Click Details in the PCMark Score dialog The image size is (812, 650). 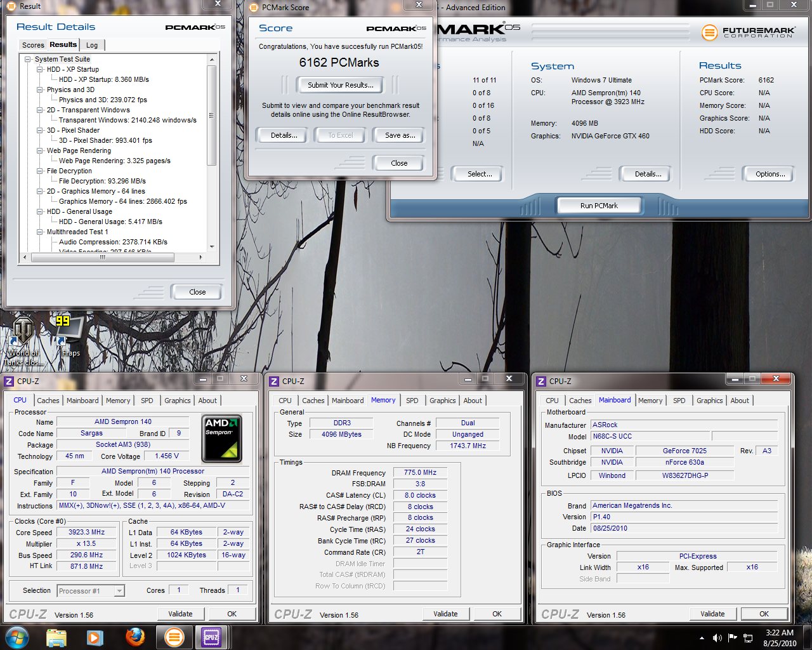(x=284, y=135)
